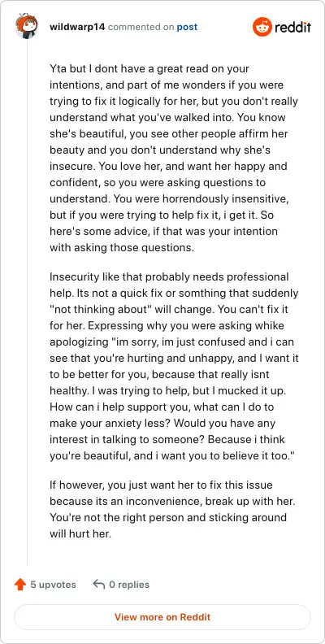Image resolution: width=325 pixels, height=644 pixels.
Task: Click the "Insecurity like that probably needs" line
Action: point(169,276)
